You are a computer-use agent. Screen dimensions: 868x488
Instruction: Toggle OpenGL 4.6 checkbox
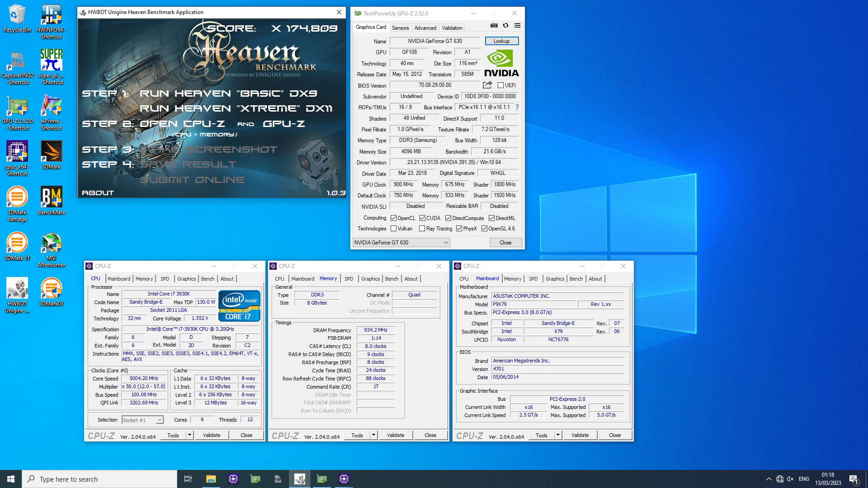coord(484,229)
